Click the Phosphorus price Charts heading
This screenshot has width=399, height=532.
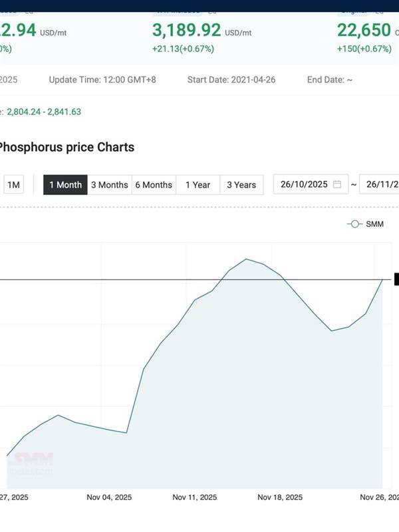(66, 147)
